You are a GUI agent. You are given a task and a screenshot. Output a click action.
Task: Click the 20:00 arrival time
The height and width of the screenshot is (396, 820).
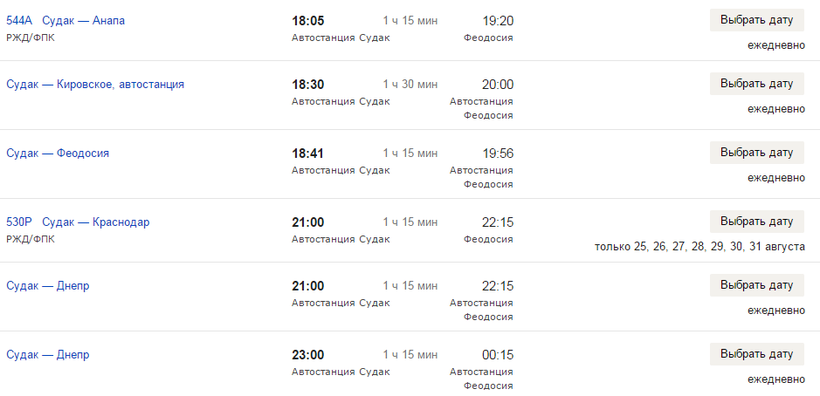(498, 84)
